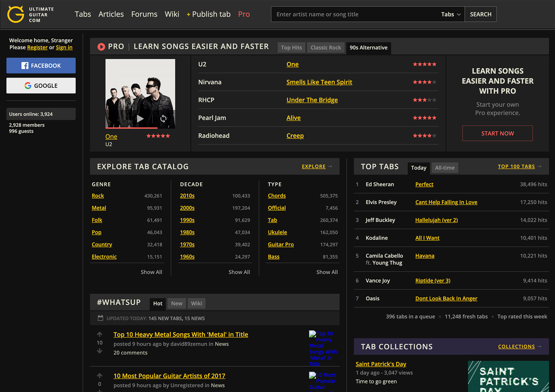Click the Ultimate Guitar logo
The image size is (555, 392).
pos(31,14)
